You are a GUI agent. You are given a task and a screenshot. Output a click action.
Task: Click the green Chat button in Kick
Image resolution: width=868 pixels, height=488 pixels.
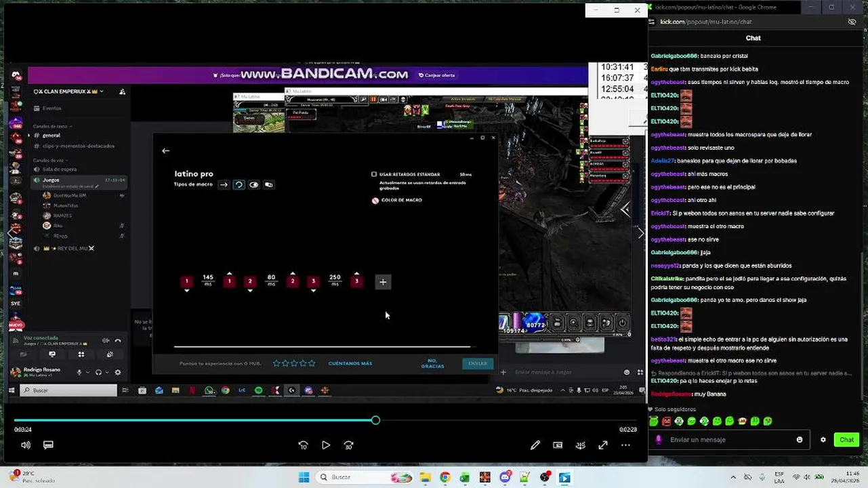pyautogui.click(x=846, y=440)
